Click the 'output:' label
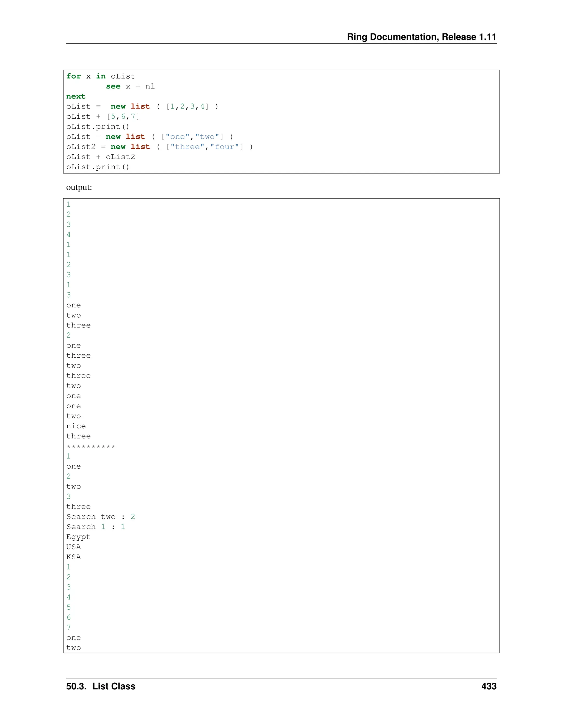Viewport: 563px width, 728px height. pos(79,187)
